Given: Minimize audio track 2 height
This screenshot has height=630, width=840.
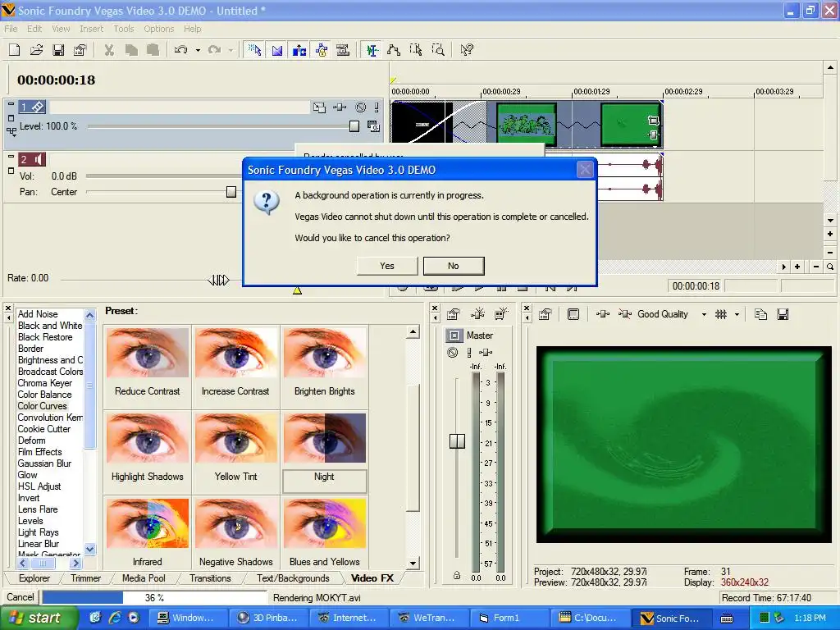Looking at the screenshot, I should pyautogui.click(x=11, y=157).
